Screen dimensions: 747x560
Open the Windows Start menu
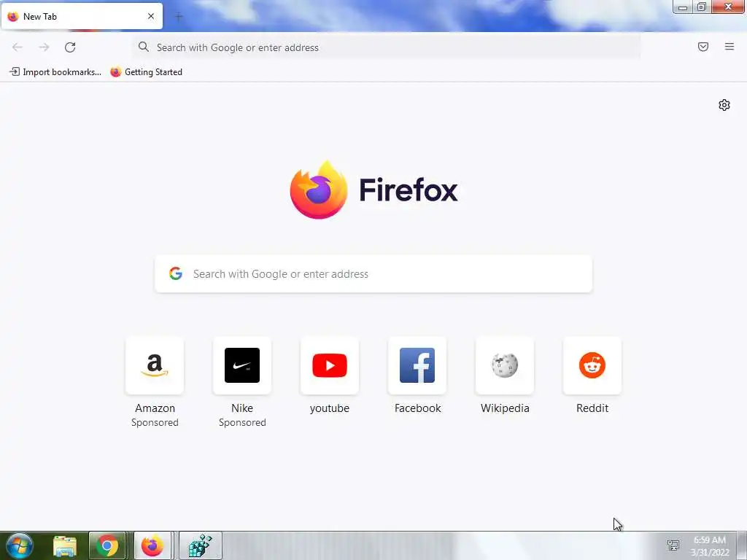[20, 545]
